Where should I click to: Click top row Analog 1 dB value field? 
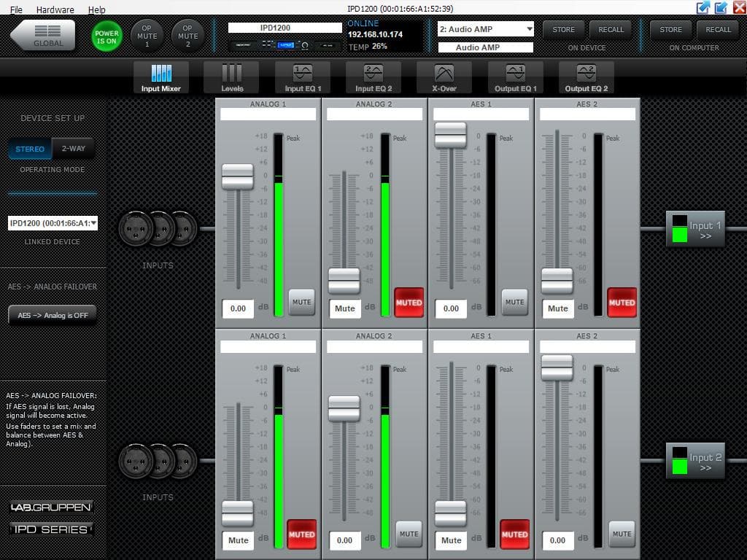(238, 308)
